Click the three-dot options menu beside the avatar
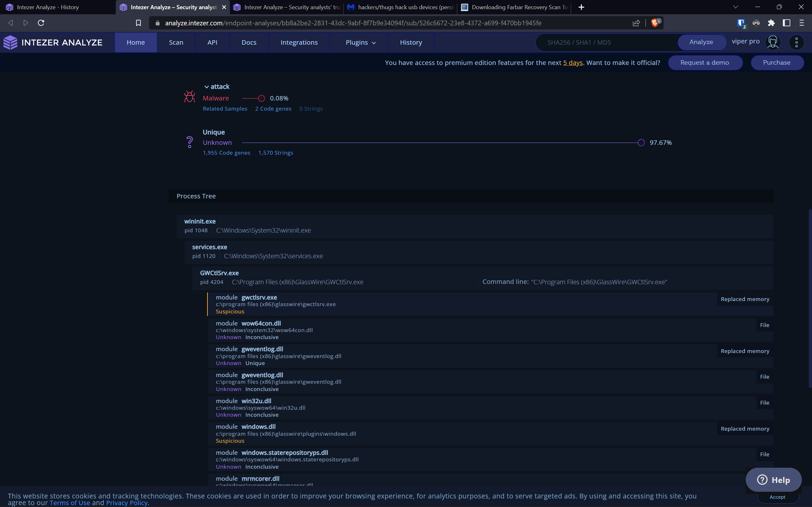Viewport: 812px width, 507px height. click(x=796, y=42)
